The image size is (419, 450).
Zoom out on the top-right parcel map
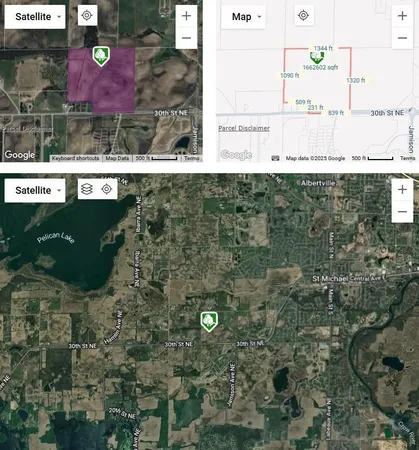click(x=402, y=38)
